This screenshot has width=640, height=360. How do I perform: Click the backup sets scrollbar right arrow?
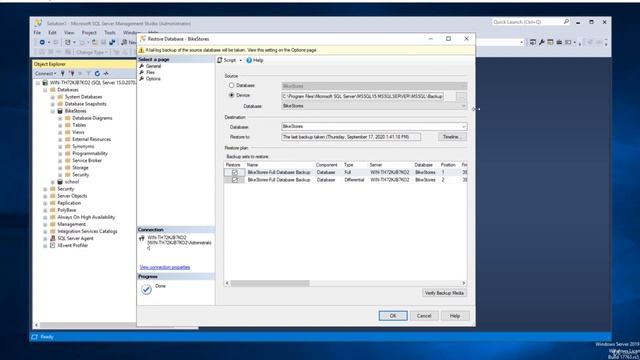(464, 283)
